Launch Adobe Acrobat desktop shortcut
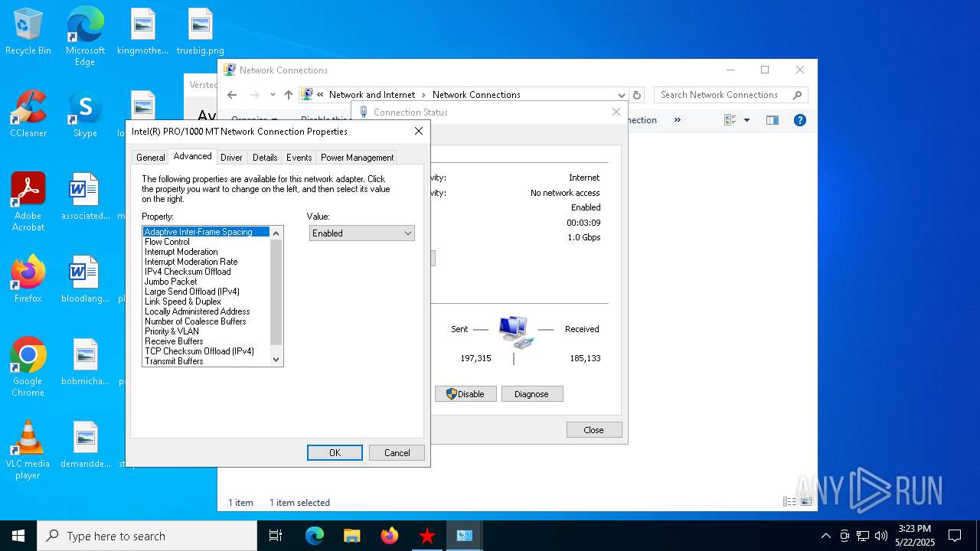Viewport: 980px width, 551px height. click(x=28, y=202)
